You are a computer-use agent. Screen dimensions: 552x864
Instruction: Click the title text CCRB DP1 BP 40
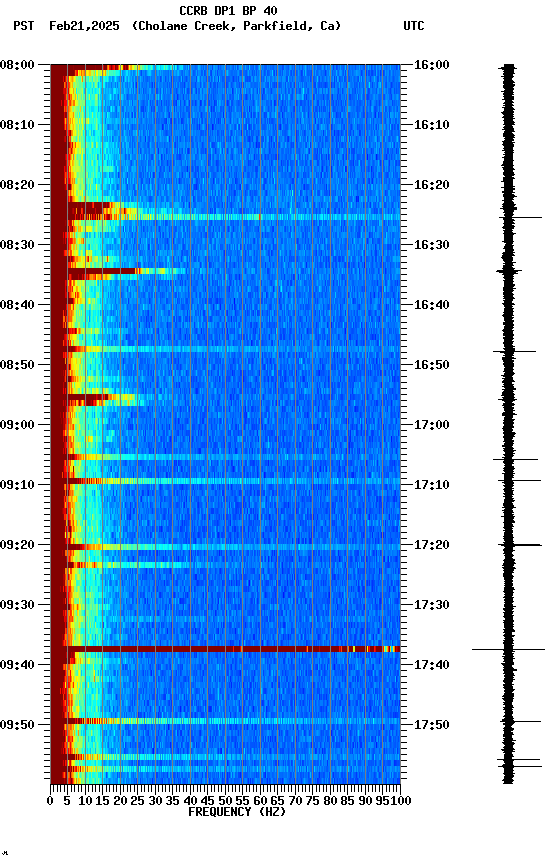coord(228,10)
